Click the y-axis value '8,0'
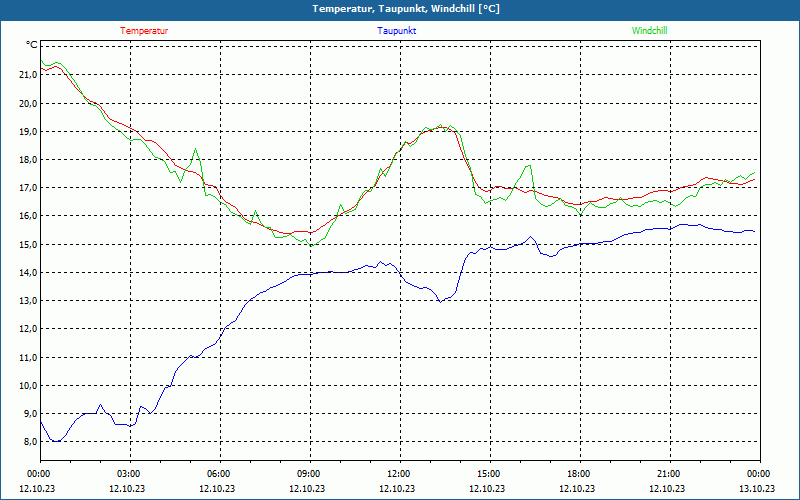Screen dimensions: 800x500 tap(31, 442)
